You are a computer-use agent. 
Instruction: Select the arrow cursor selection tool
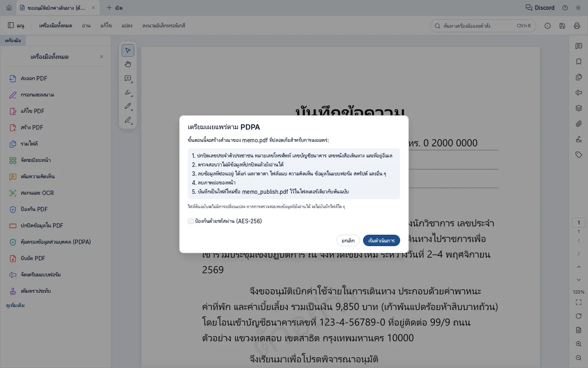coord(128,50)
